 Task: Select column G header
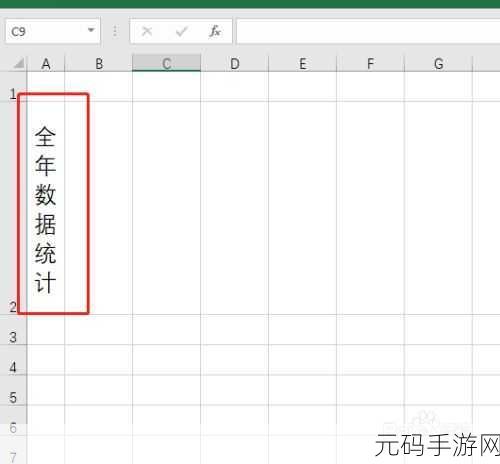pos(439,63)
